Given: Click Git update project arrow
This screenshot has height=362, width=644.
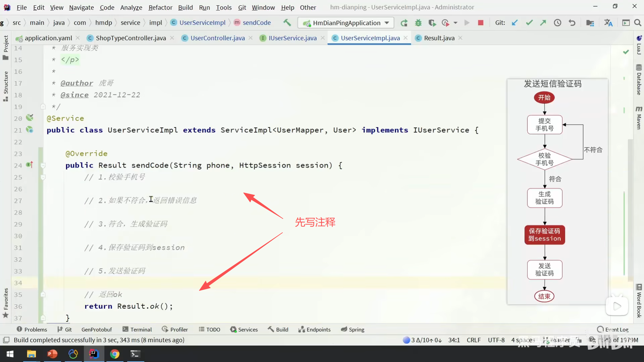Looking at the screenshot, I should pos(515,23).
